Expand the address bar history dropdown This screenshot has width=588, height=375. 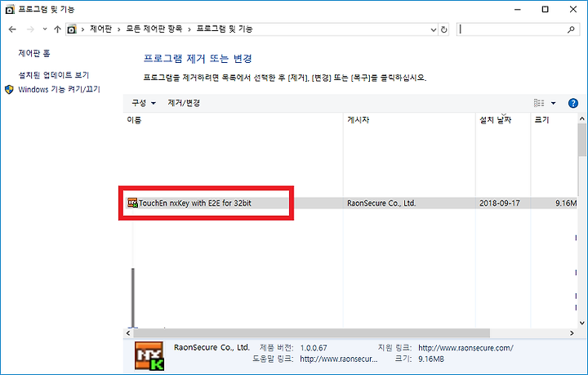[x=434, y=29]
